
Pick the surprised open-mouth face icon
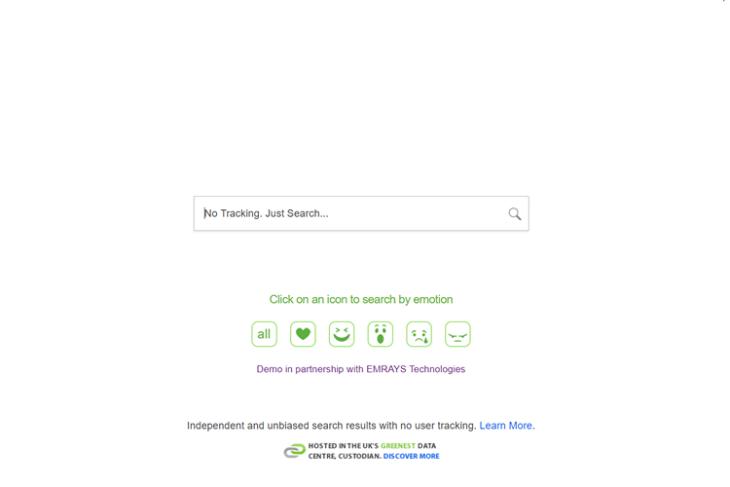380,334
